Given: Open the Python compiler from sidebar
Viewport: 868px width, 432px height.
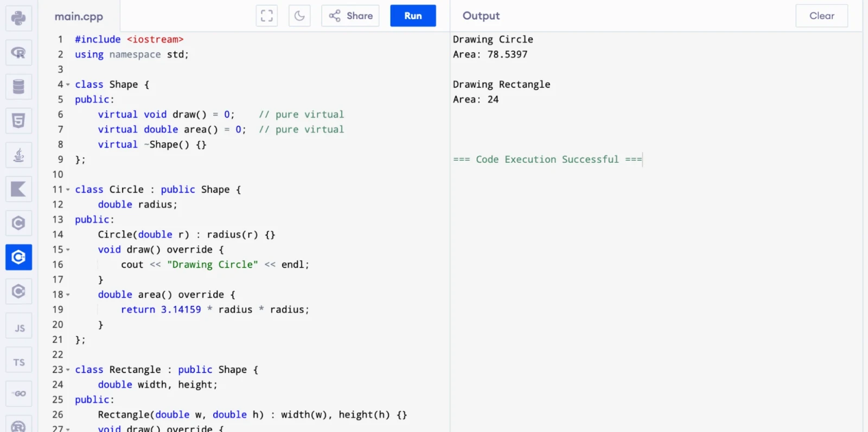Looking at the screenshot, I should (x=18, y=18).
